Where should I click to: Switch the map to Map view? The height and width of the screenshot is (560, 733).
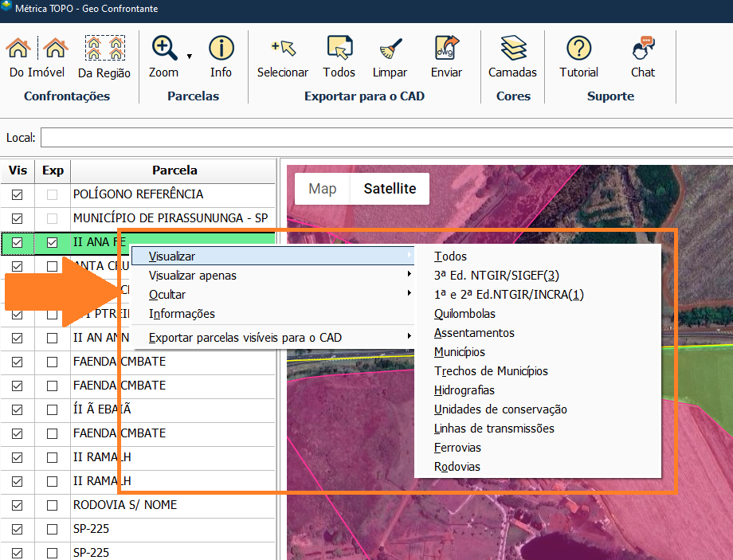click(x=323, y=189)
